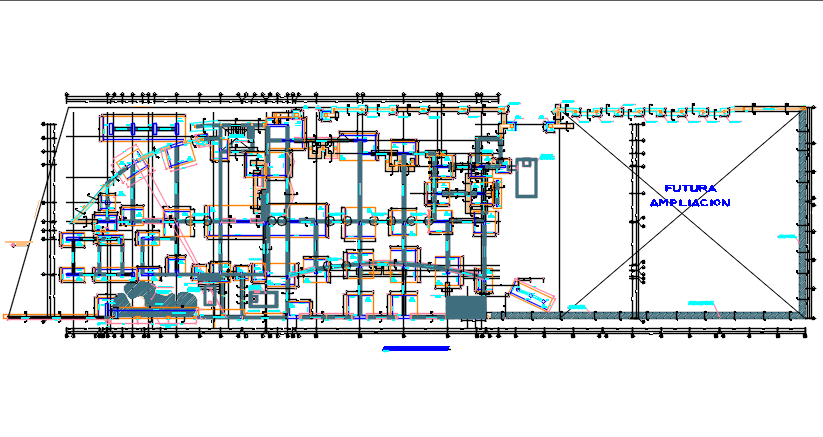This screenshot has height=437, width=823.
Task: Click the top horizontal dimension line
Action: coord(280,97)
